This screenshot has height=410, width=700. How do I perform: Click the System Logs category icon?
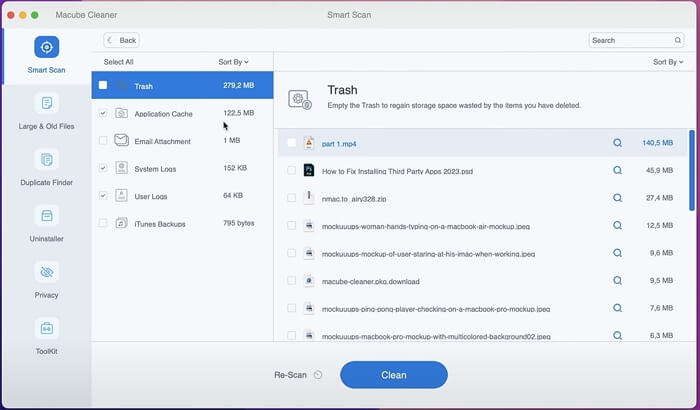point(121,168)
